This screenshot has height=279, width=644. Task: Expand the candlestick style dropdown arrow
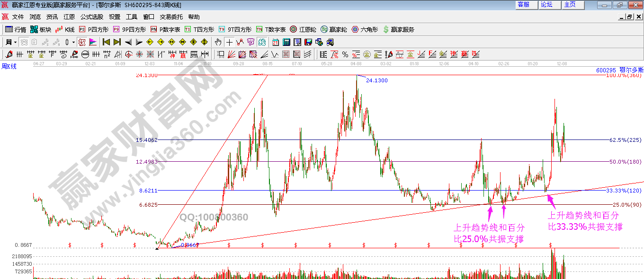(x=73, y=42)
